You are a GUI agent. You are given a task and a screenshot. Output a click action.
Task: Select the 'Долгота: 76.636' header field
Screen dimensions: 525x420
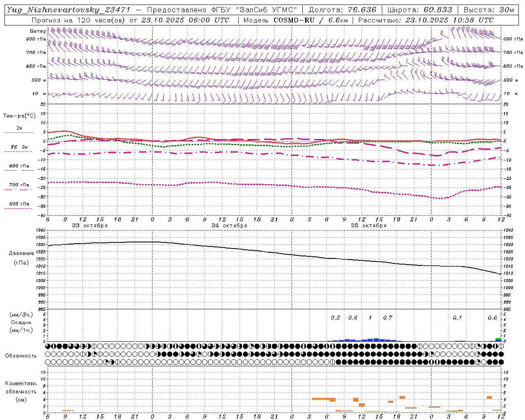coord(342,10)
